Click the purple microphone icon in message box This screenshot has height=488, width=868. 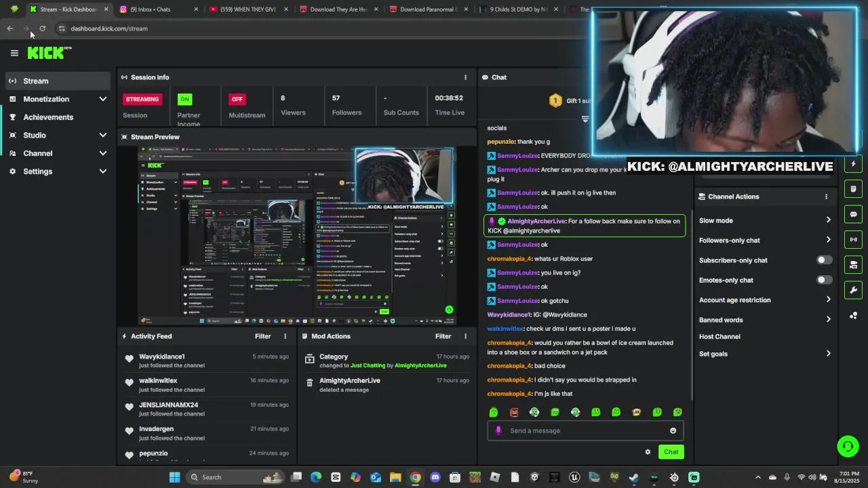[498, 430]
